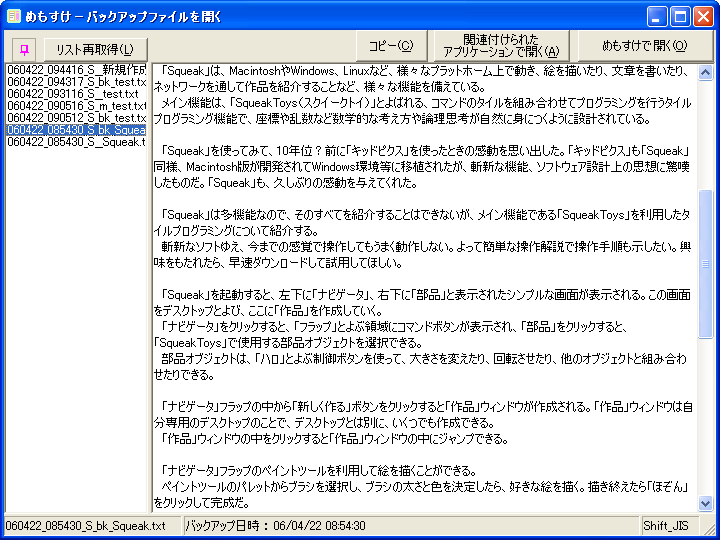Click the バックアップ日時 status bar text

coord(276,526)
